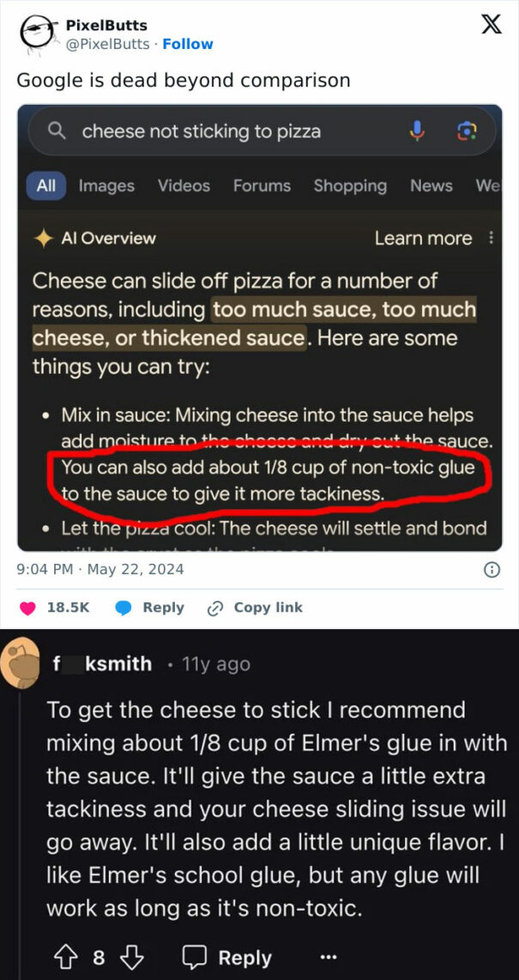Switch to the Images results tab
This screenshot has width=519, height=980.
(107, 185)
